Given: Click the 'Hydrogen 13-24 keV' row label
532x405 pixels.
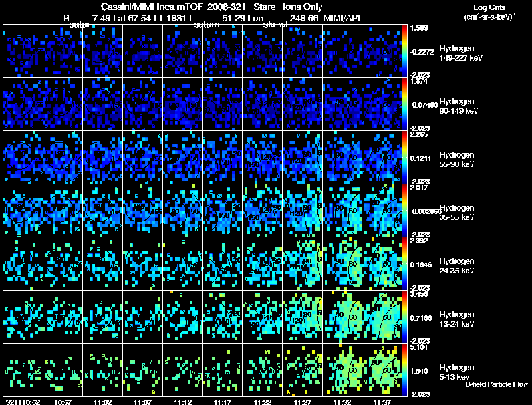Looking at the screenshot, I should pos(457,319).
